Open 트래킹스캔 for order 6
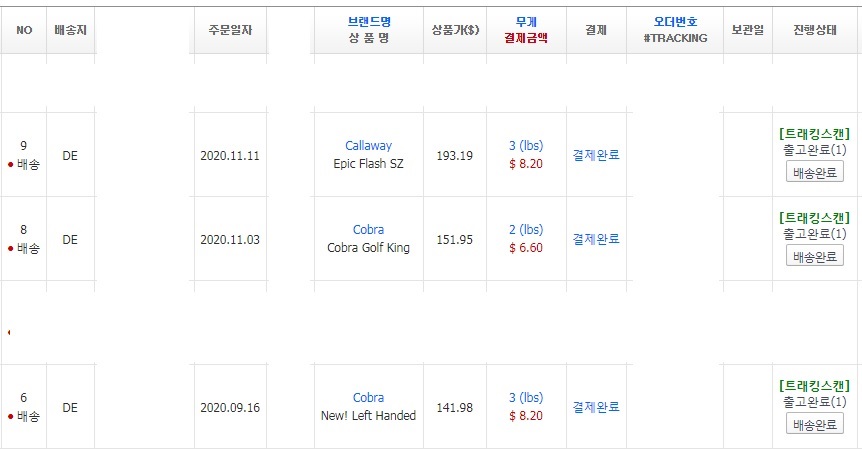Screen dimensions: 862x449 coord(813,386)
